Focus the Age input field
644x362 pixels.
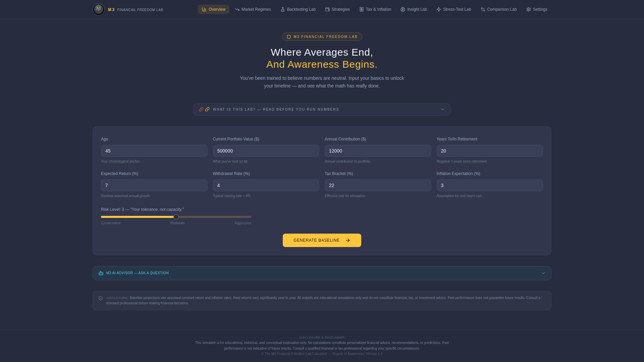(x=154, y=151)
